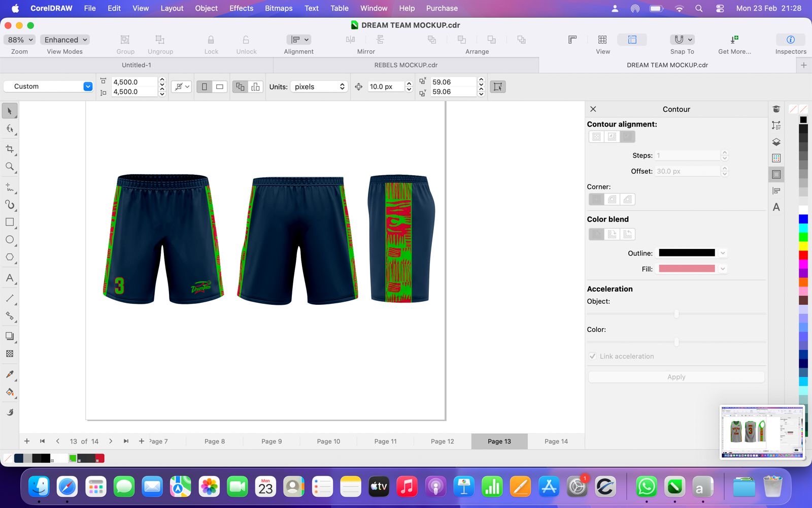Click the Apply button in Contour
Viewport: 812px width, 508px height.
pos(676,377)
